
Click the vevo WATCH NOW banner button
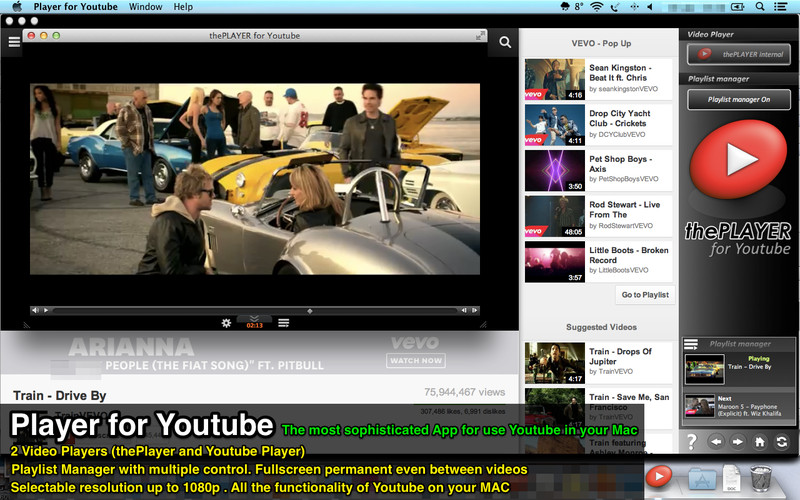pos(416,361)
